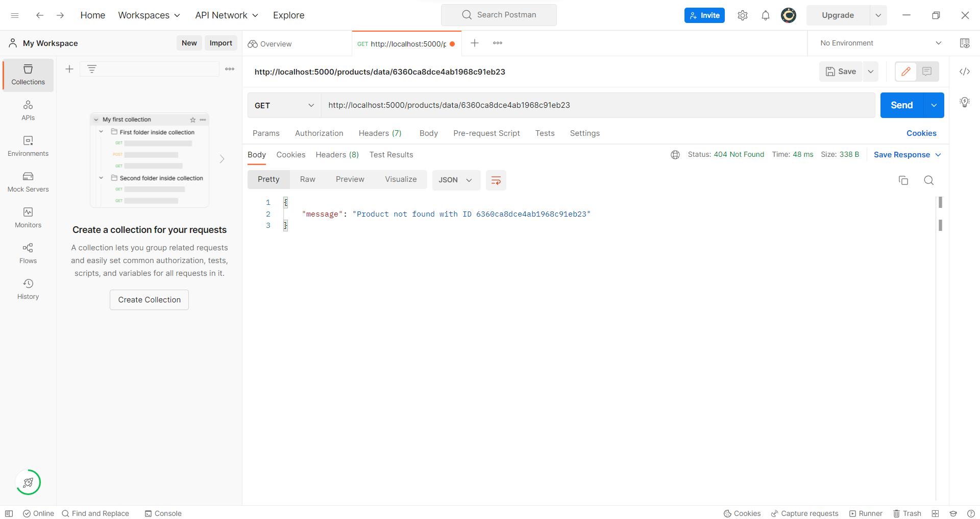
Task: Open the No Environment selector
Action: coord(880,43)
